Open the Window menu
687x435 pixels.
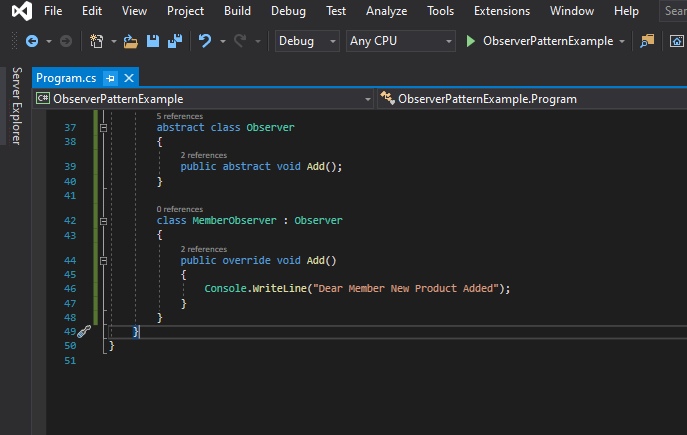pyautogui.click(x=572, y=11)
